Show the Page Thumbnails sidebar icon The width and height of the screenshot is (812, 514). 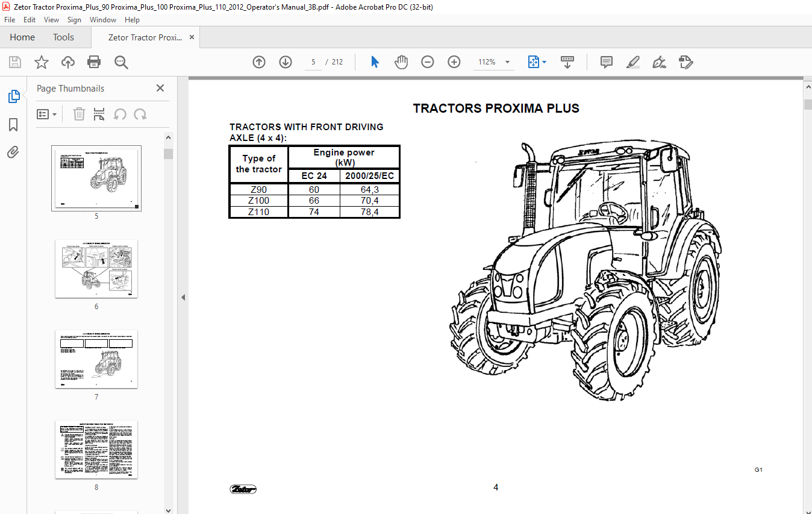point(13,96)
